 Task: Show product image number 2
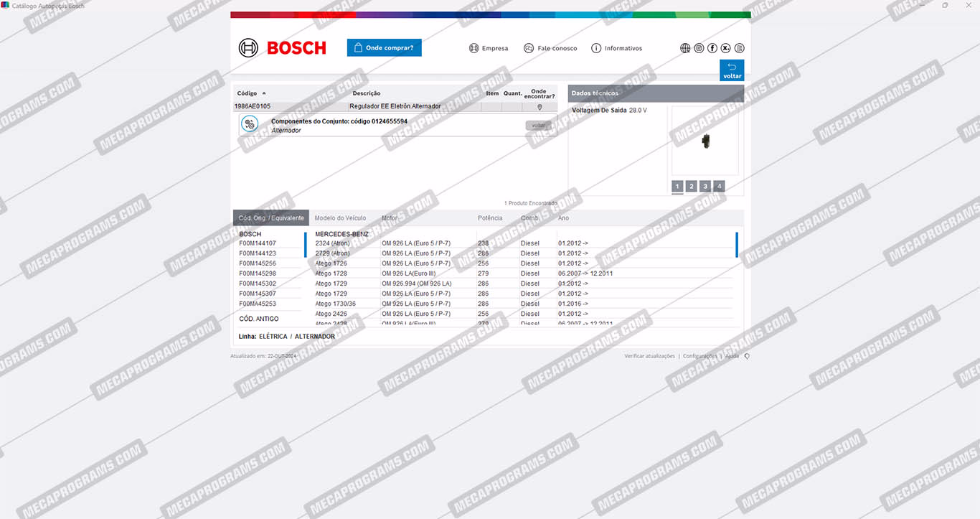[691, 187]
